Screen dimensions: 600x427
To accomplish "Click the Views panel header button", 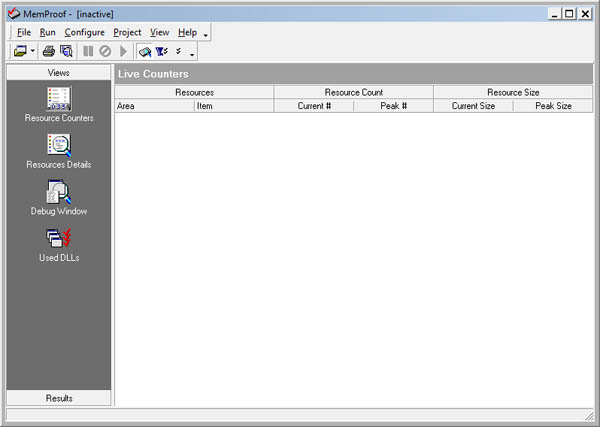I will 59,73.
